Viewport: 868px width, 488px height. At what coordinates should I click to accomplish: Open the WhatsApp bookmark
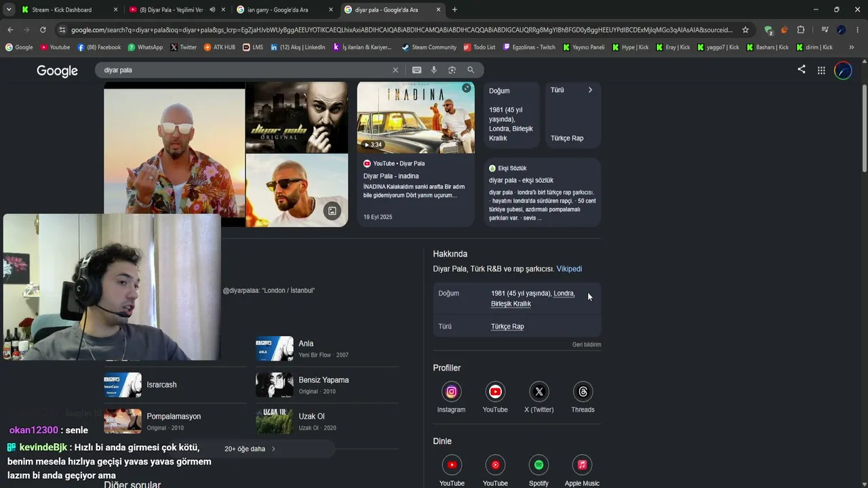pyautogui.click(x=145, y=47)
